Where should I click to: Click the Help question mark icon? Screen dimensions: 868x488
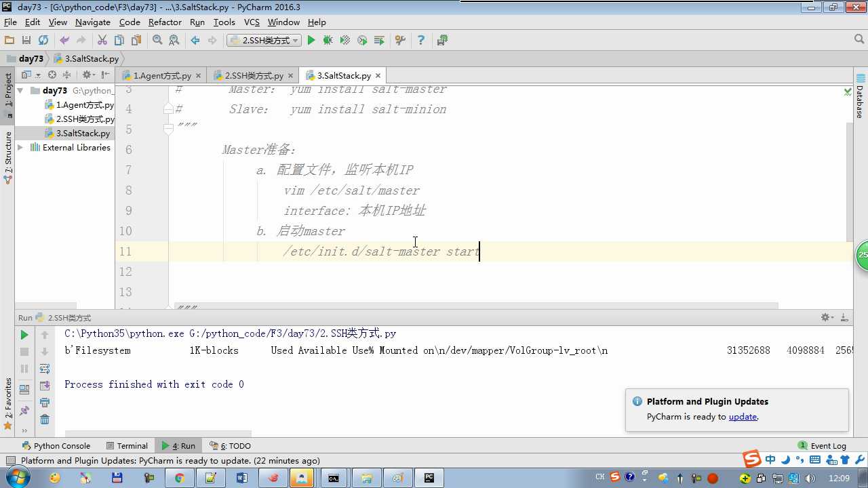click(x=421, y=41)
